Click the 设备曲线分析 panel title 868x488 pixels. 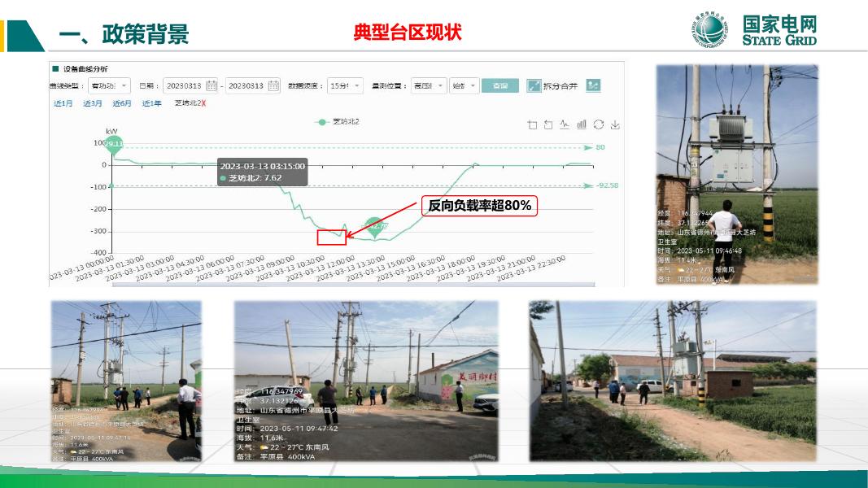coord(85,69)
